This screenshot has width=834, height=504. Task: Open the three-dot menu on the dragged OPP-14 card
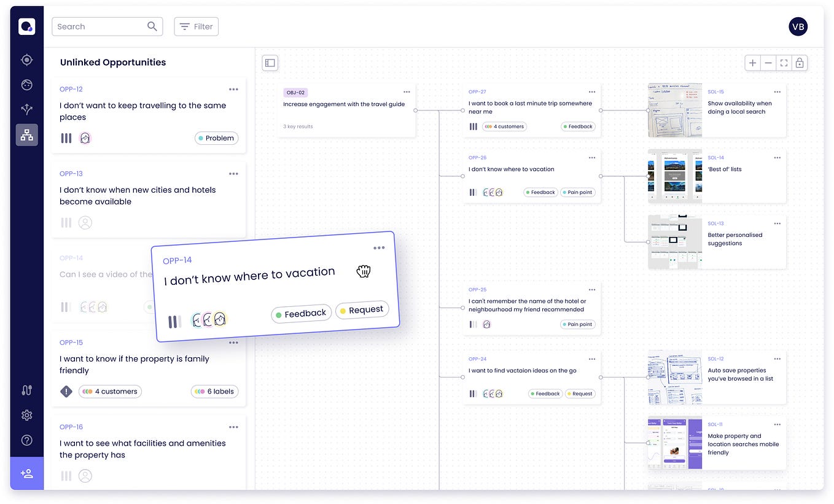coord(379,247)
